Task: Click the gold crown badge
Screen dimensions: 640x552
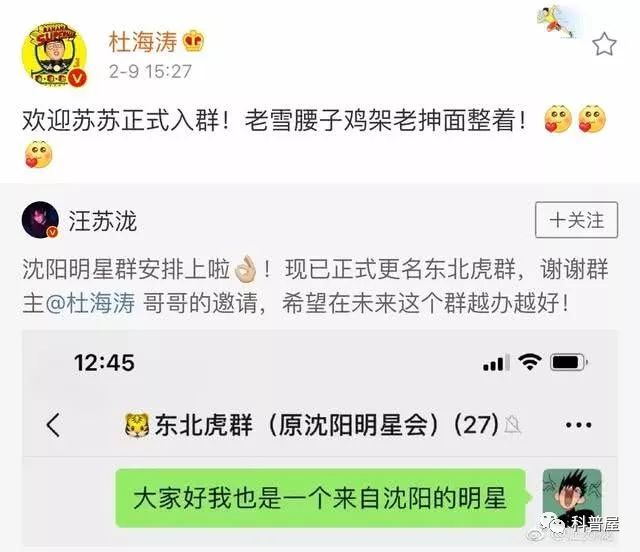Action: point(193,41)
